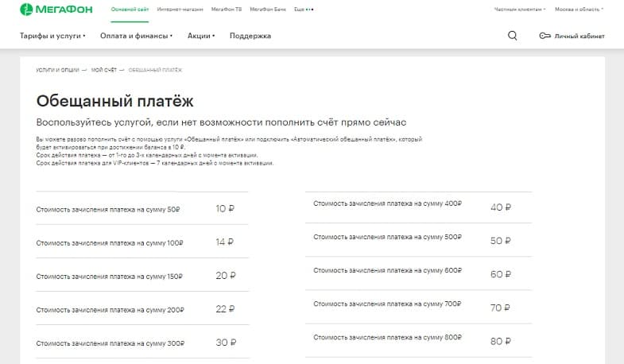Screen dimensions: 624x364
Task: Click the 80 ₽ price value
Action: point(501,341)
